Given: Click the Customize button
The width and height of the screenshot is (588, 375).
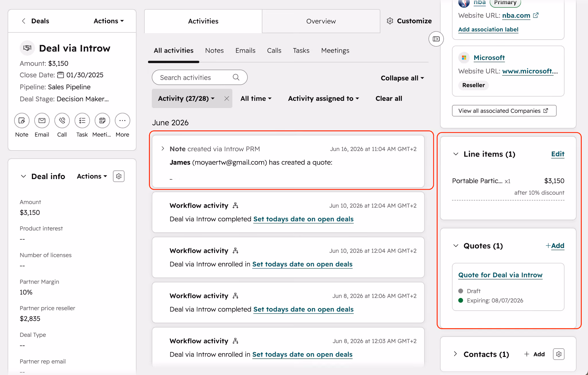Looking at the screenshot, I should coord(409,21).
